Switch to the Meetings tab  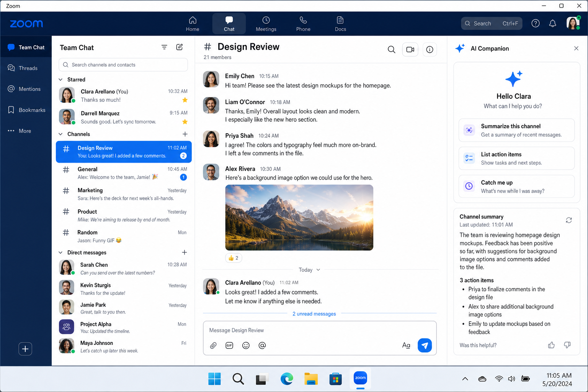click(x=266, y=24)
